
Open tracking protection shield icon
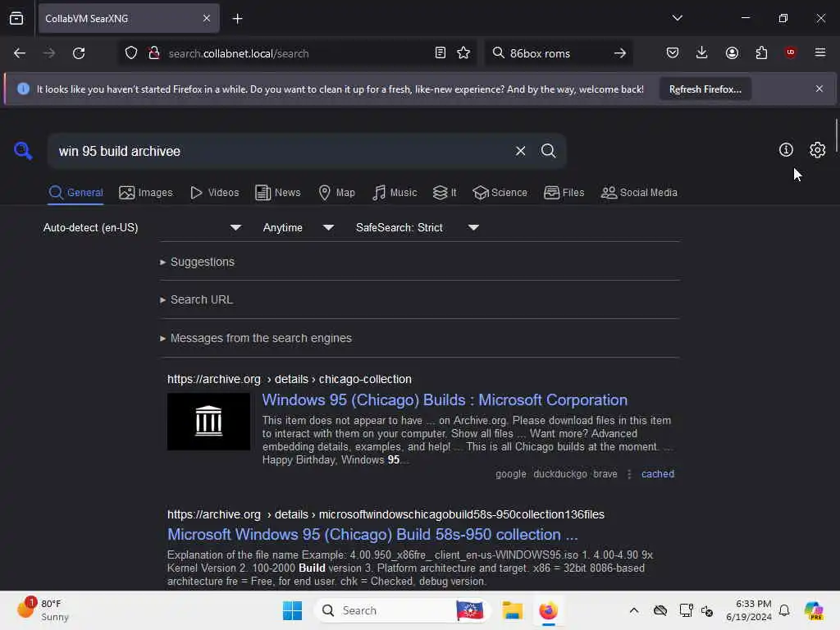[131, 53]
